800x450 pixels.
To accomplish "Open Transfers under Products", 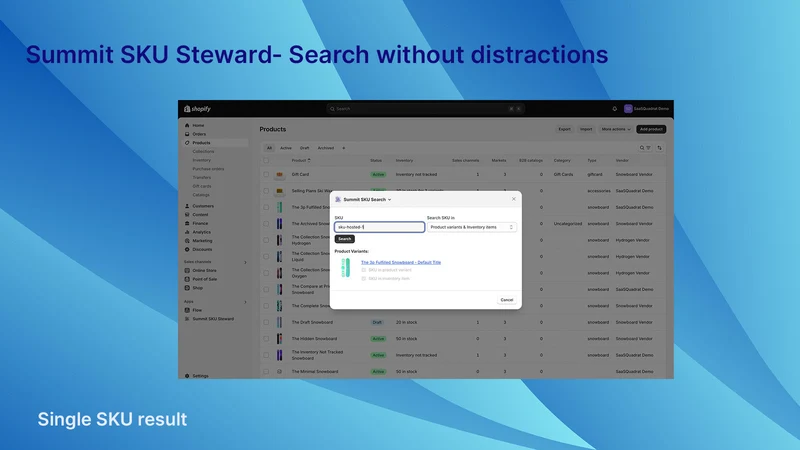I will 202,177.
